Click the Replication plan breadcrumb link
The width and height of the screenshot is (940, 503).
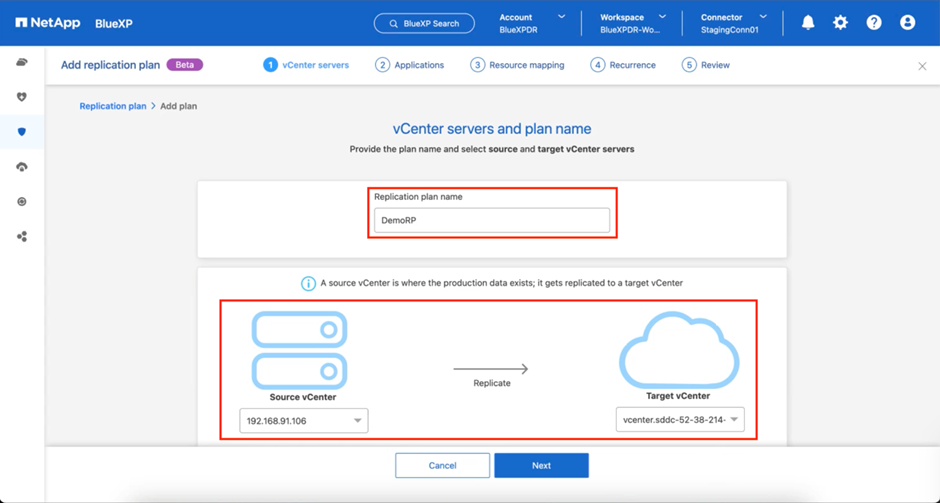[113, 106]
